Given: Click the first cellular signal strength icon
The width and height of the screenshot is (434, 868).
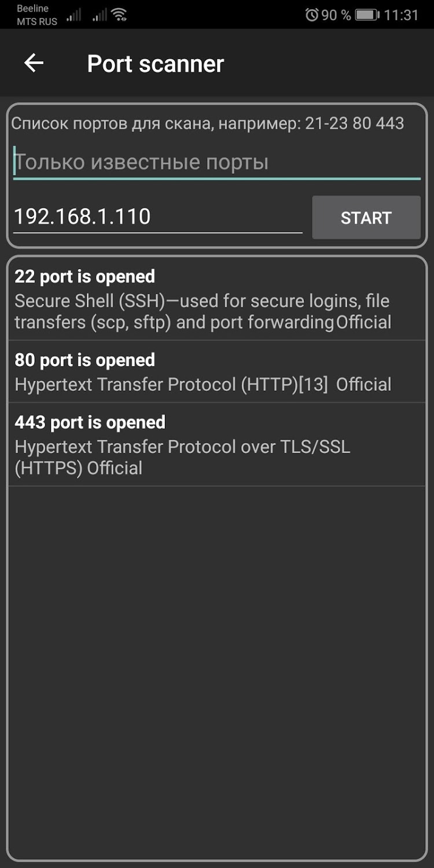Looking at the screenshot, I should click(x=73, y=15).
